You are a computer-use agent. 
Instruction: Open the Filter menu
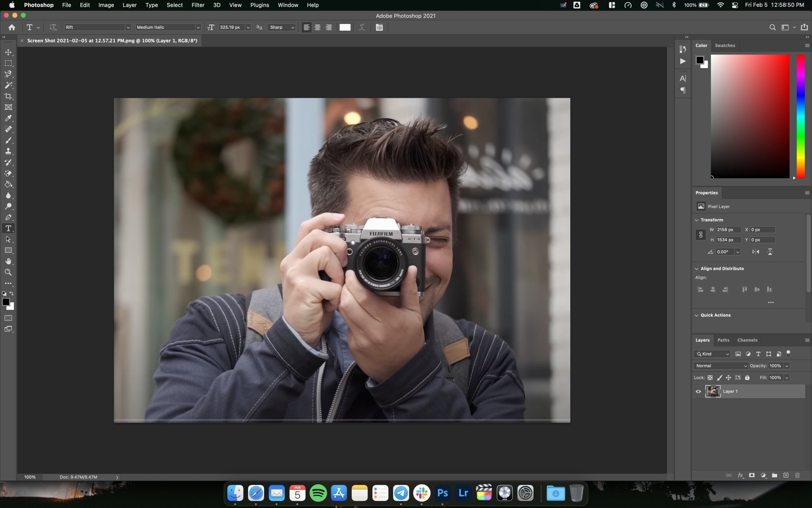197,5
